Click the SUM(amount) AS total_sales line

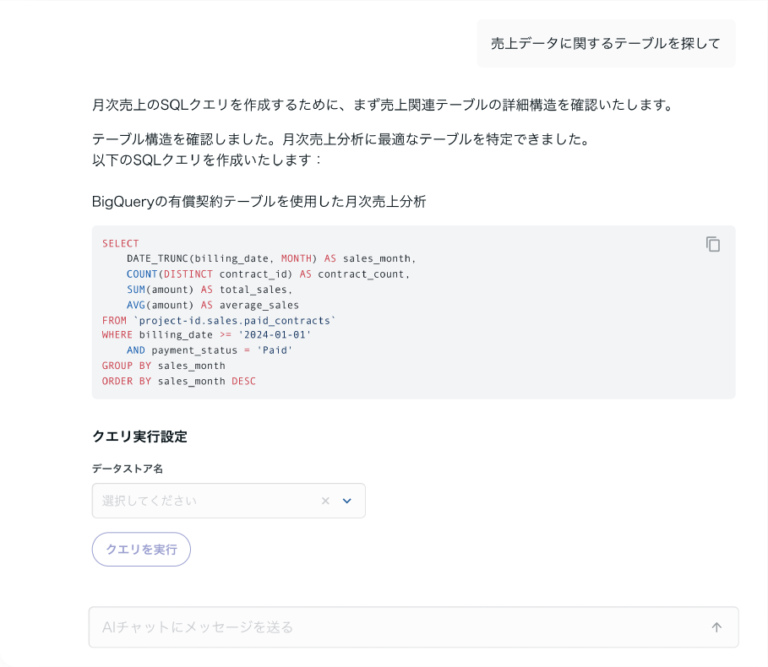click(209, 289)
